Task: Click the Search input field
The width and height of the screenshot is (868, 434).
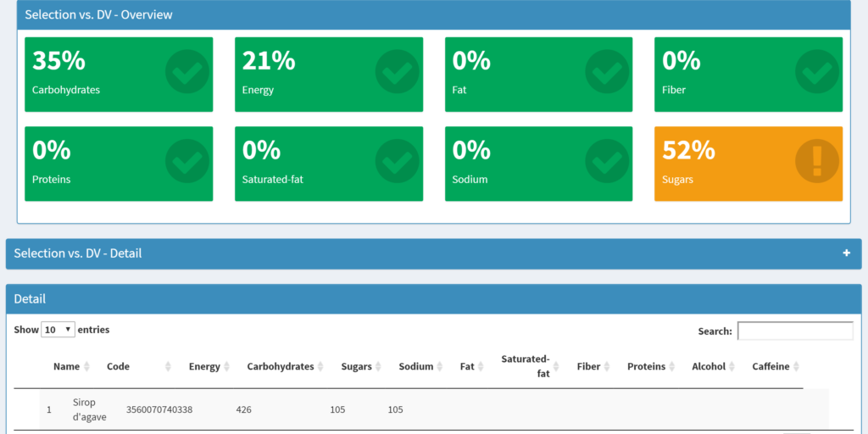Action: (x=794, y=331)
